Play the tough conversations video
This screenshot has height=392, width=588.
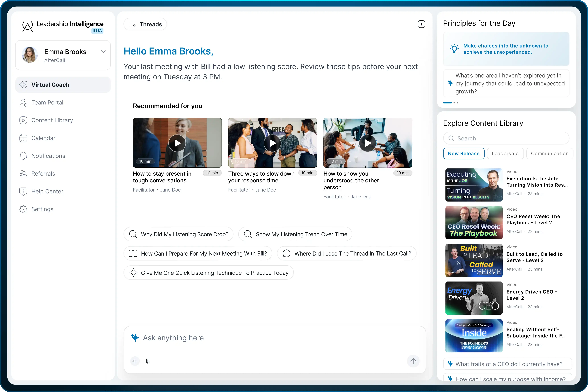coord(177,143)
